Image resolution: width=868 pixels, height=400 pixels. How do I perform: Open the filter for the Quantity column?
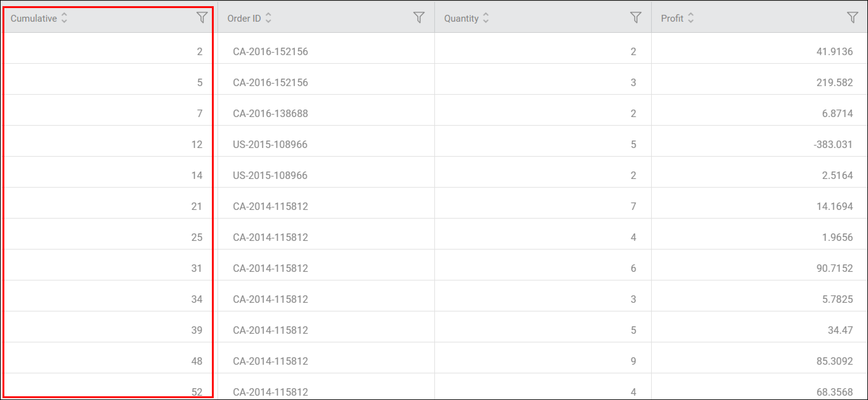click(635, 18)
